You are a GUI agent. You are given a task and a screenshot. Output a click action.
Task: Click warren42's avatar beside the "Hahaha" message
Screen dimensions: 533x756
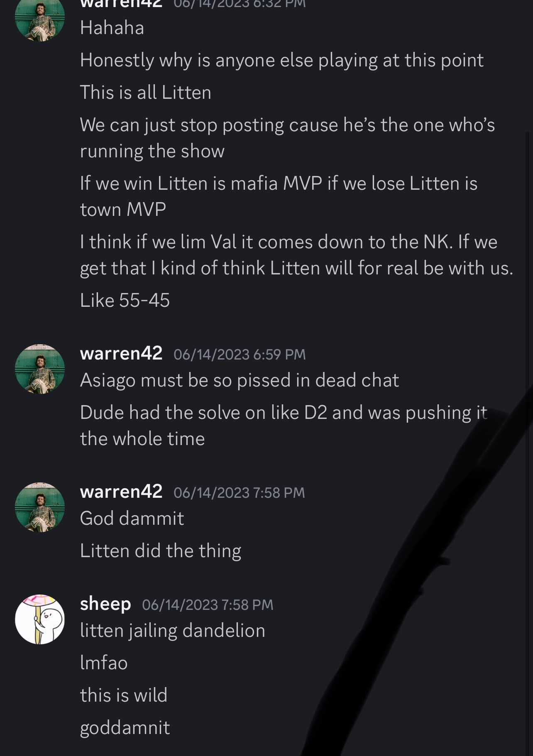40,19
